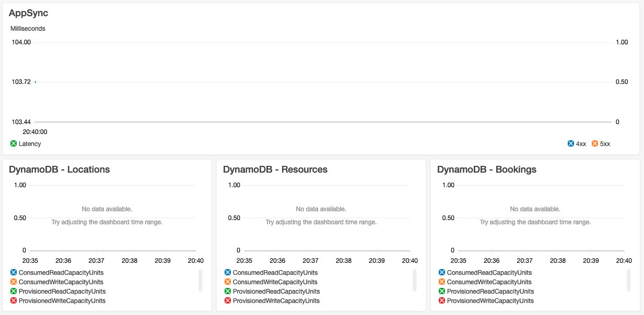Toggle ConsumedWriteCapacityUnits checkbox in Resources widget
This screenshot has width=644, height=315.
228,282
